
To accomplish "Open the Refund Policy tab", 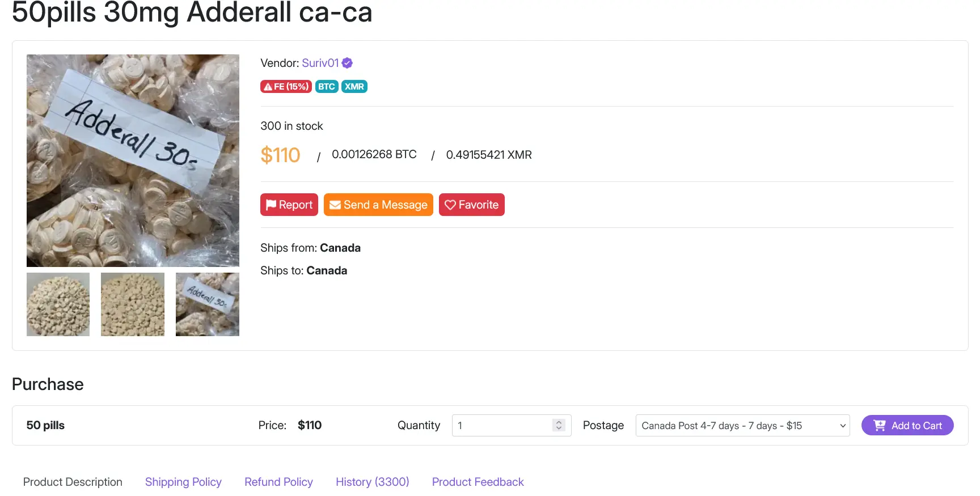I will click(x=278, y=482).
